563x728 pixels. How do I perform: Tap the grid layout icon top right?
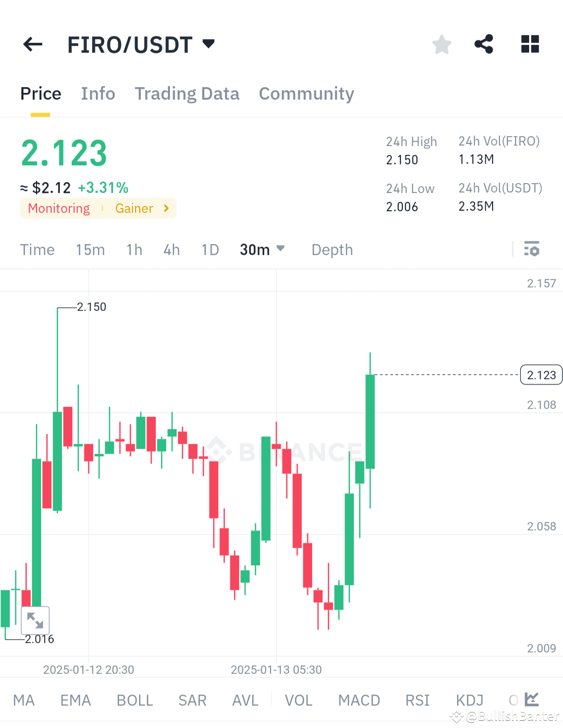click(530, 44)
